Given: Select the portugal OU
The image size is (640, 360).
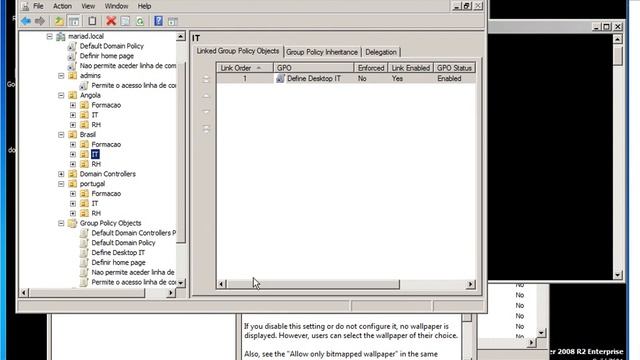Looking at the screenshot, I should [x=92, y=184].
